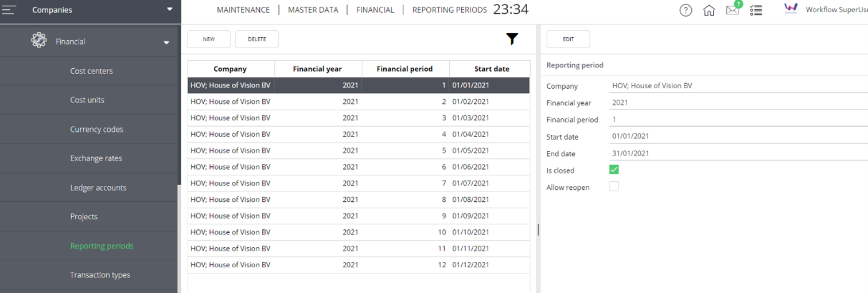
Task: Enable the Allow reopen checkbox
Action: pyautogui.click(x=614, y=186)
